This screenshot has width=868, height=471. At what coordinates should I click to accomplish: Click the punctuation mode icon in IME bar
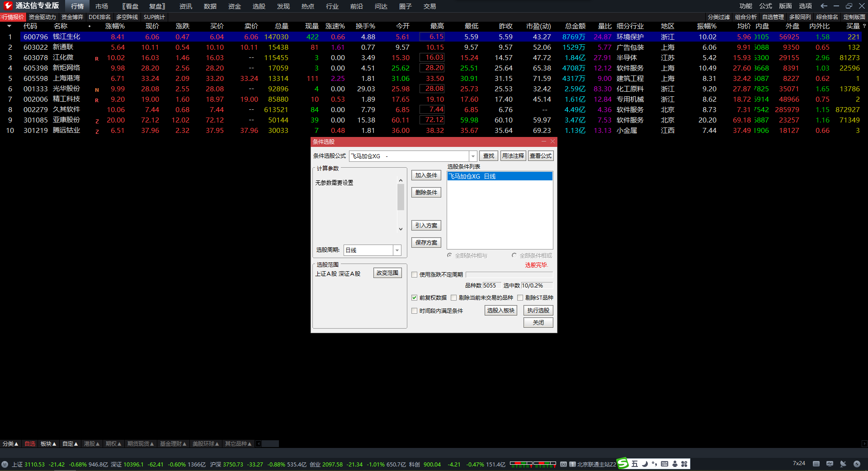tap(654, 464)
